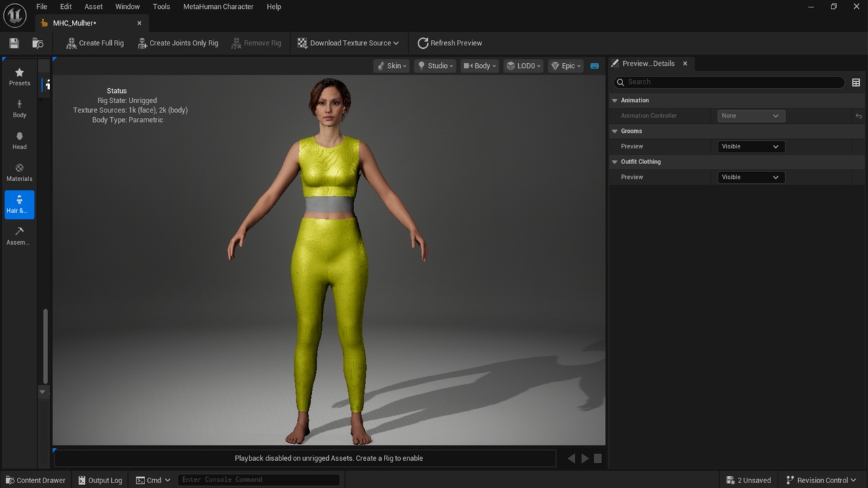Open the Skin viewport dropdown
This screenshot has height=488, width=868.
391,66
